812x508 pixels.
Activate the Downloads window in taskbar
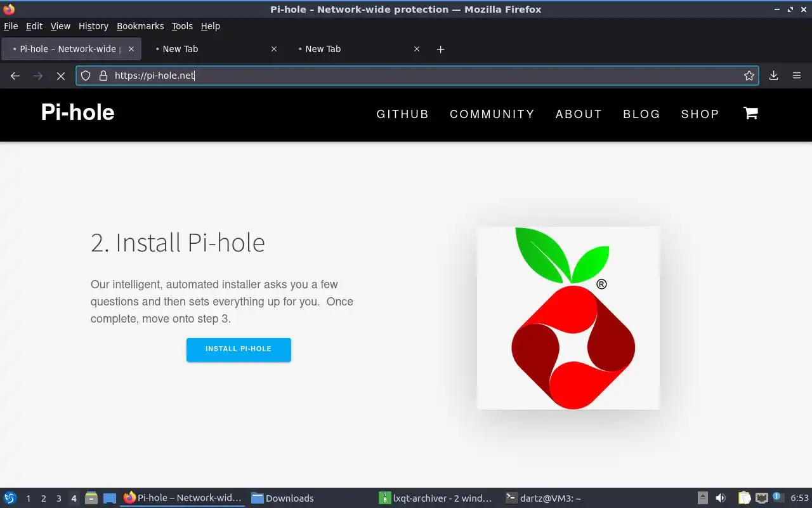coord(310,498)
